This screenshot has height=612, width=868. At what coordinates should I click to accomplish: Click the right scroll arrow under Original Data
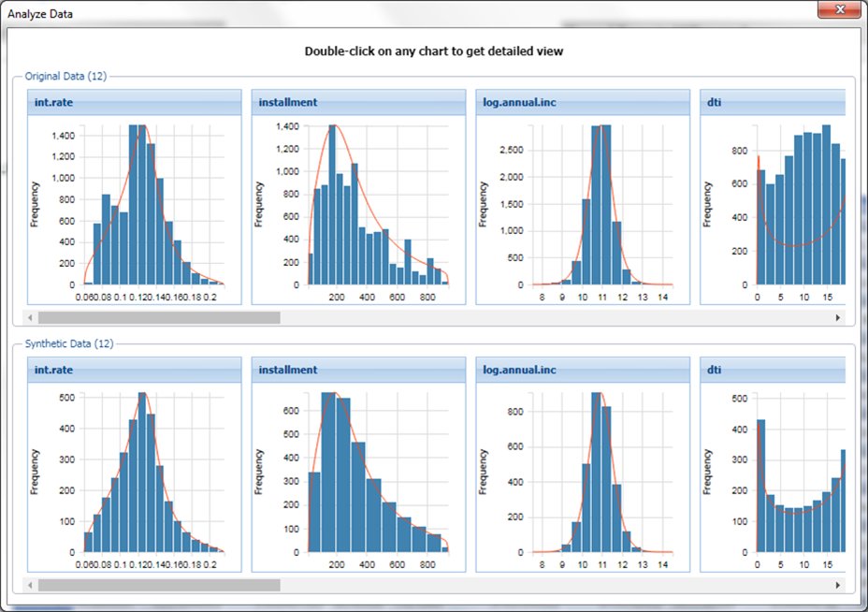837,318
